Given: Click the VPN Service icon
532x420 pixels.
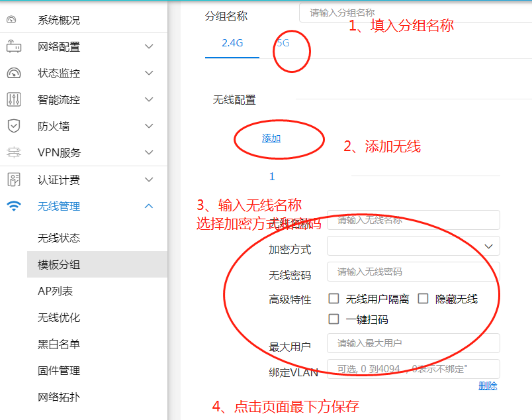Looking at the screenshot, I should coord(13,152).
